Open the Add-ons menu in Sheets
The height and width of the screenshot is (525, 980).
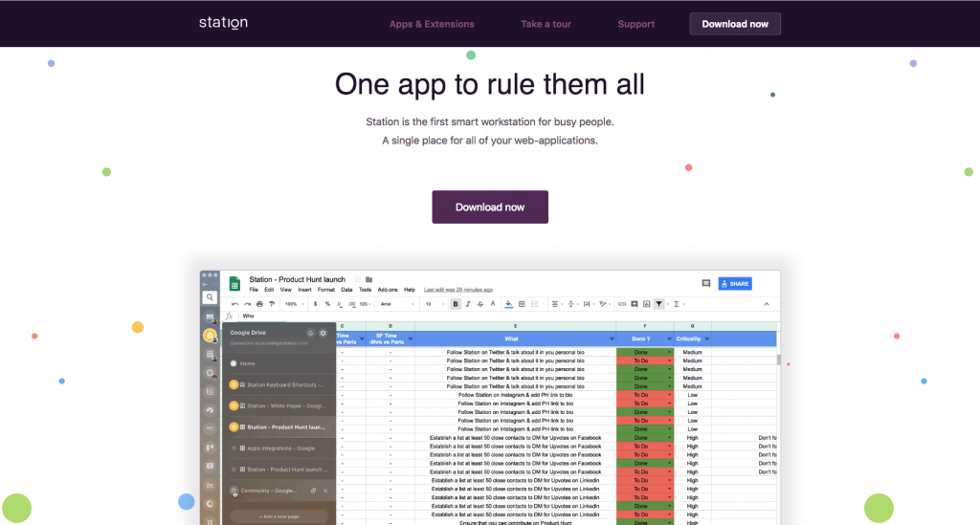coord(388,290)
